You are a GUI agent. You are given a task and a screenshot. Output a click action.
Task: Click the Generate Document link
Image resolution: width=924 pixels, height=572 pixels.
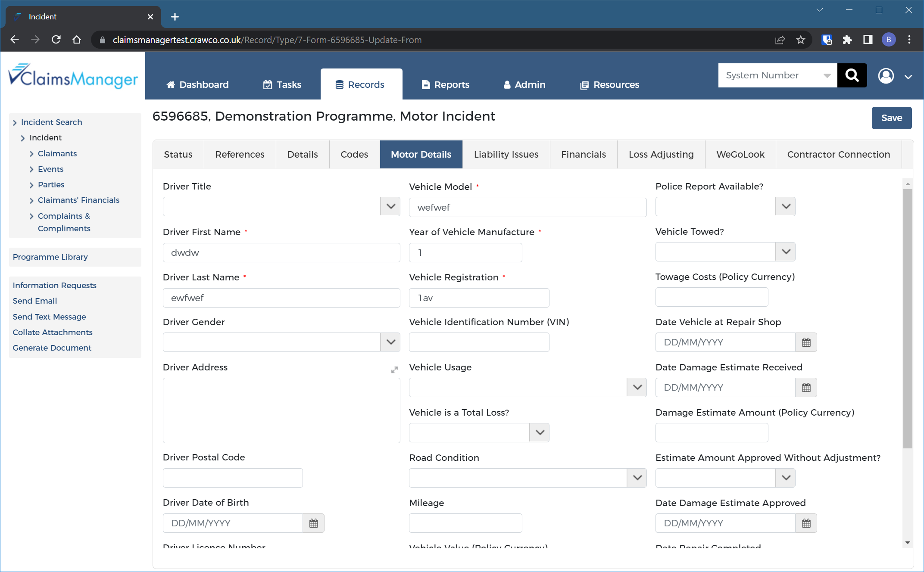coord(52,348)
